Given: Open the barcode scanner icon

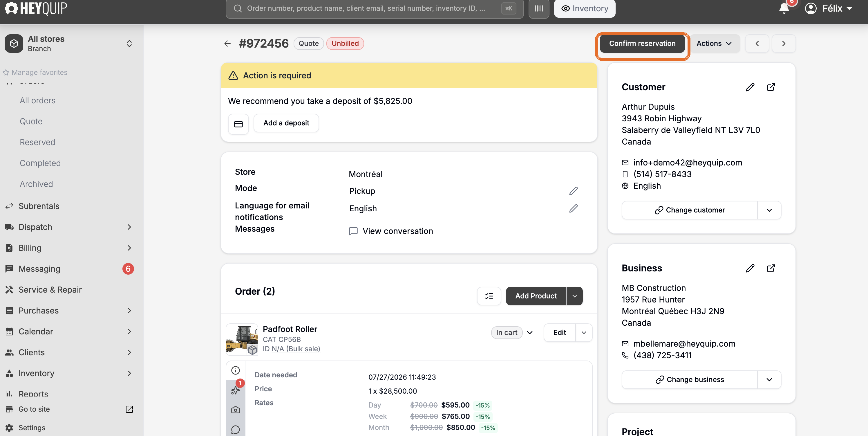Looking at the screenshot, I should click(538, 8).
